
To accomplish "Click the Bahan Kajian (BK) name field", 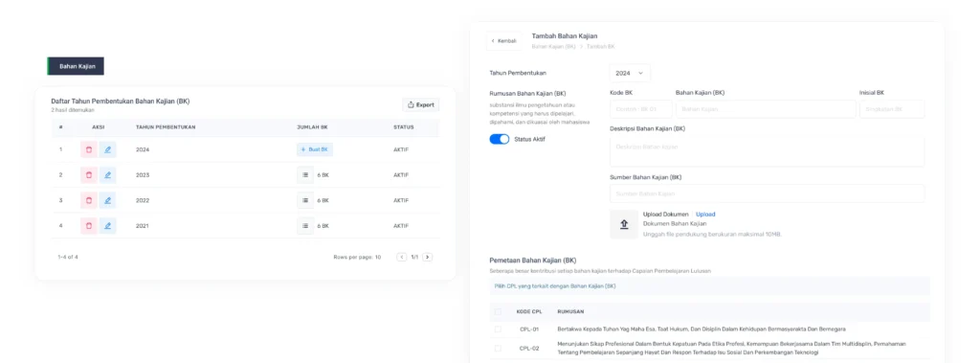I will coord(766,109).
